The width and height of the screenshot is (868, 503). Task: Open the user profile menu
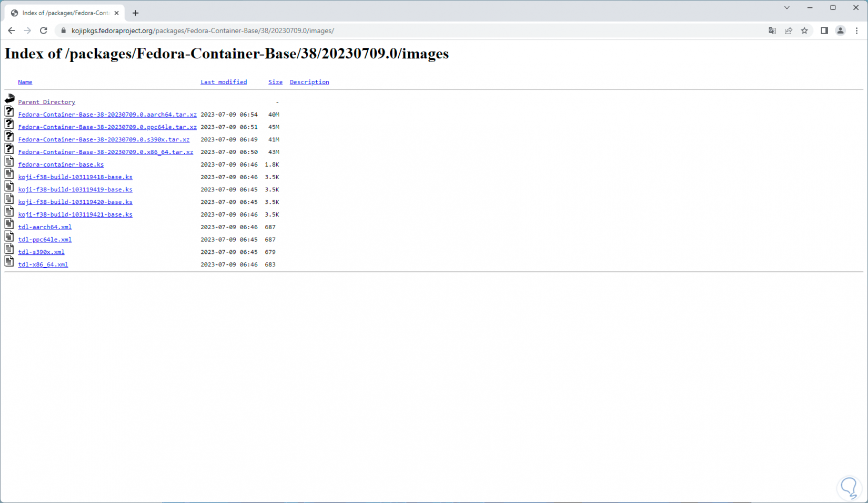(x=841, y=30)
